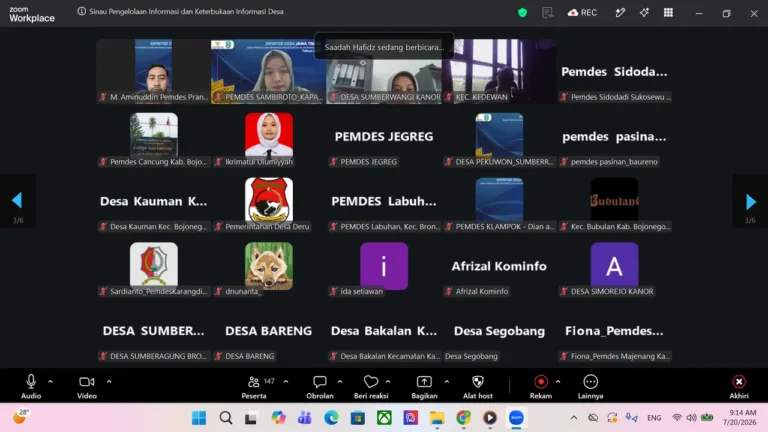Open the Lainnya more menu
The width and height of the screenshot is (768, 432).
click(x=590, y=386)
